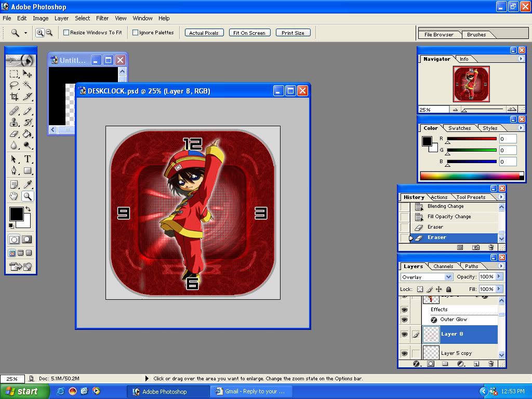Open the History panel flyout menu
532x399 pixels.
coord(501,197)
